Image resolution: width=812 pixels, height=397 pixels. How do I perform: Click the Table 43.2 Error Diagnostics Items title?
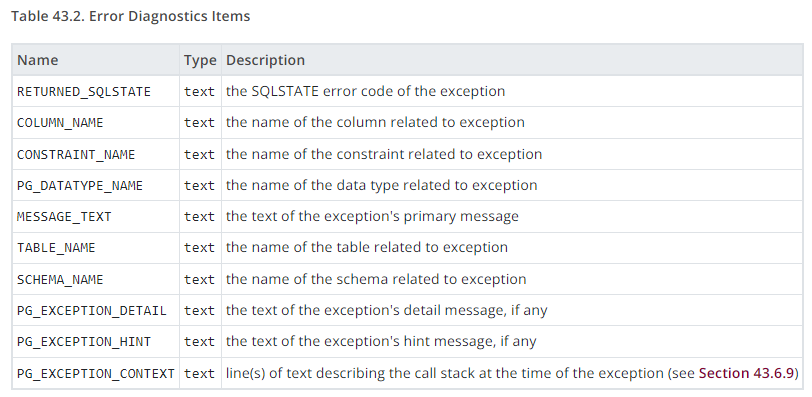(130, 16)
